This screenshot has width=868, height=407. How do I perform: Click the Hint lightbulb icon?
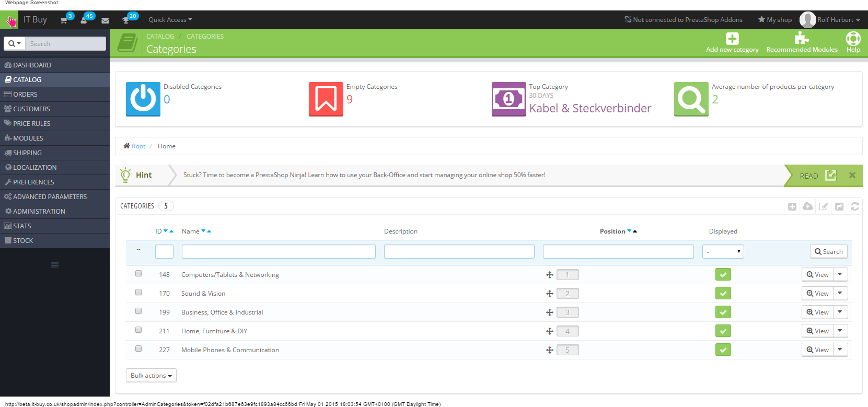coord(125,175)
